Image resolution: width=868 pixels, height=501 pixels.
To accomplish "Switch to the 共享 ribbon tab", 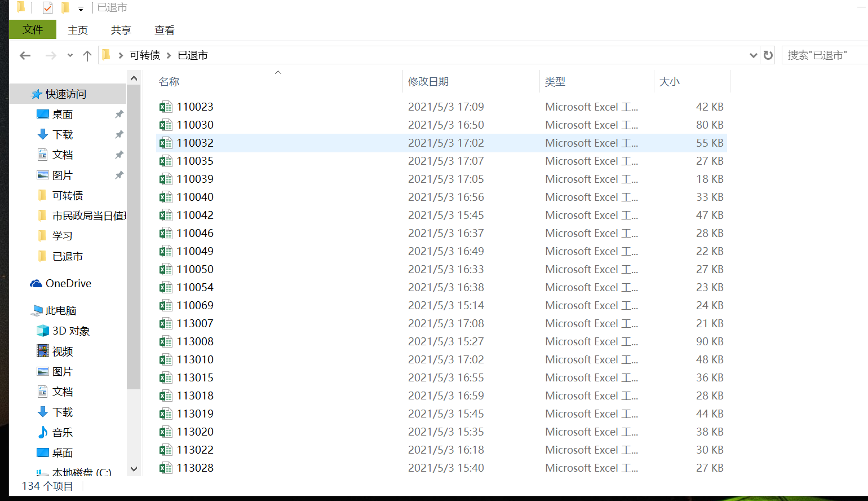I will [x=121, y=30].
